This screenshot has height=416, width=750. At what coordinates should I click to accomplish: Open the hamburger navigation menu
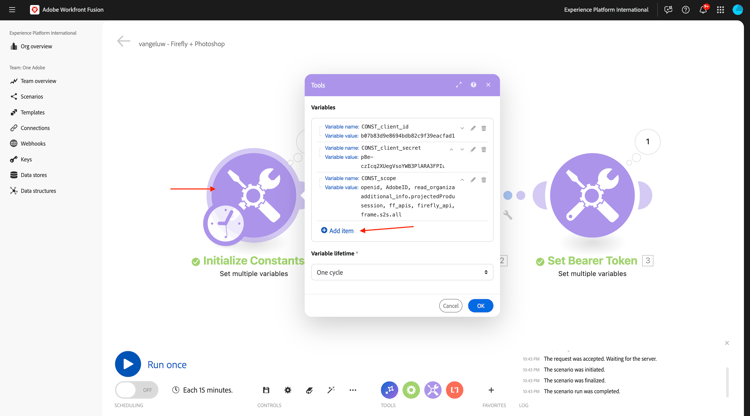tap(12, 10)
